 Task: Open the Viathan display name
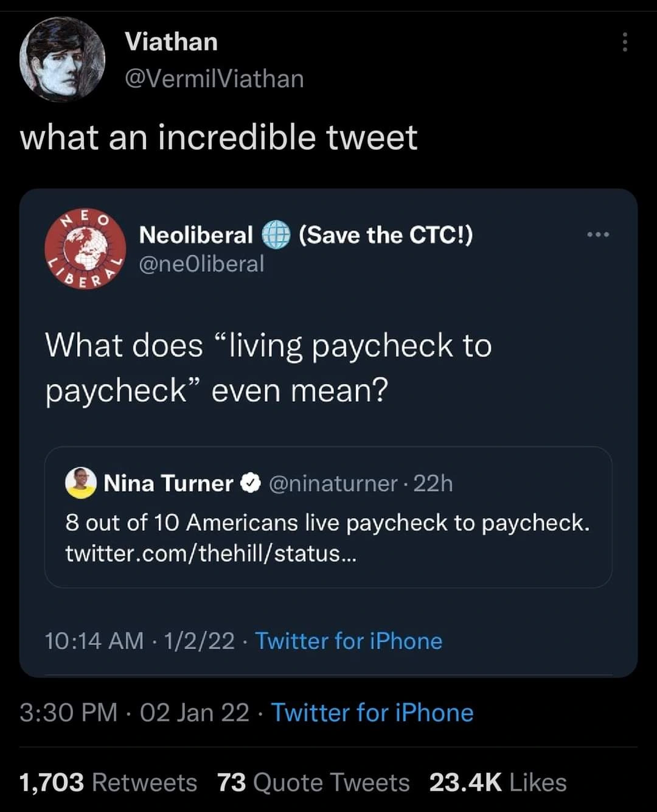171,42
